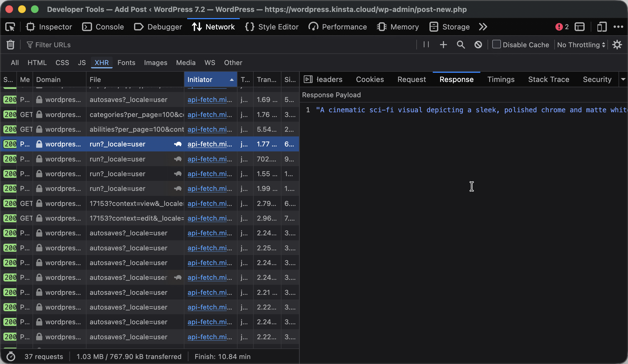Click turtle icon on selected run request
The image size is (628, 364).
click(178, 144)
